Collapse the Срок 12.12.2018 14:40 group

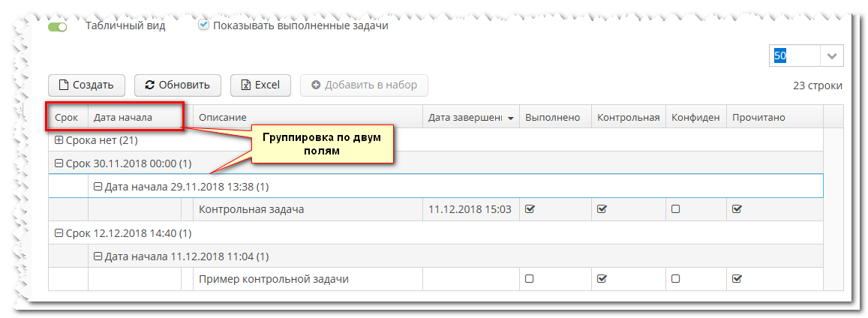click(x=59, y=233)
